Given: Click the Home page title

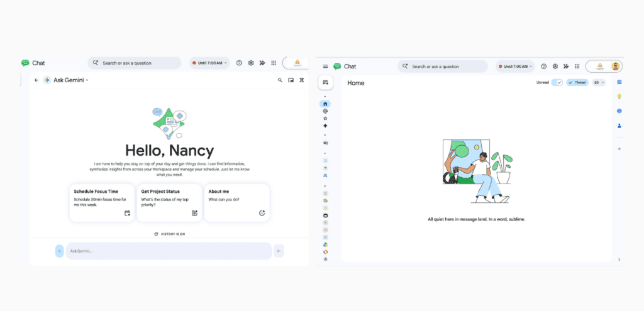Looking at the screenshot, I should [x=356, y=83].
